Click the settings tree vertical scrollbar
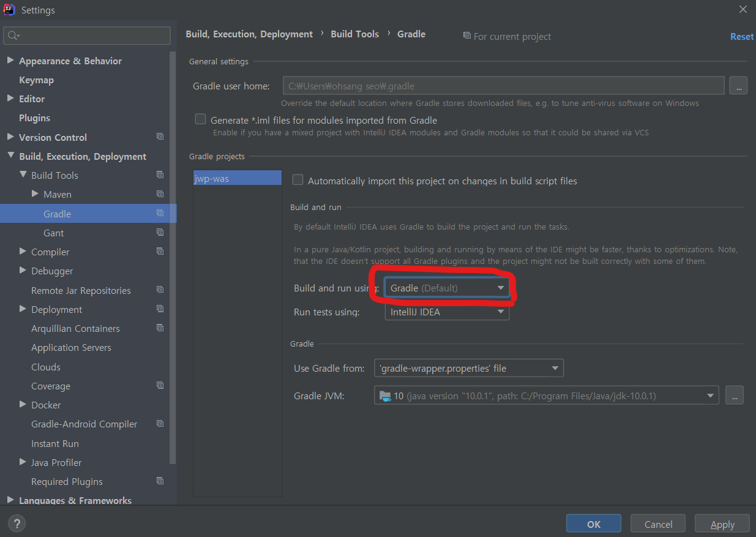This screenshot has width=756, height=537. (x=173, y=257)
